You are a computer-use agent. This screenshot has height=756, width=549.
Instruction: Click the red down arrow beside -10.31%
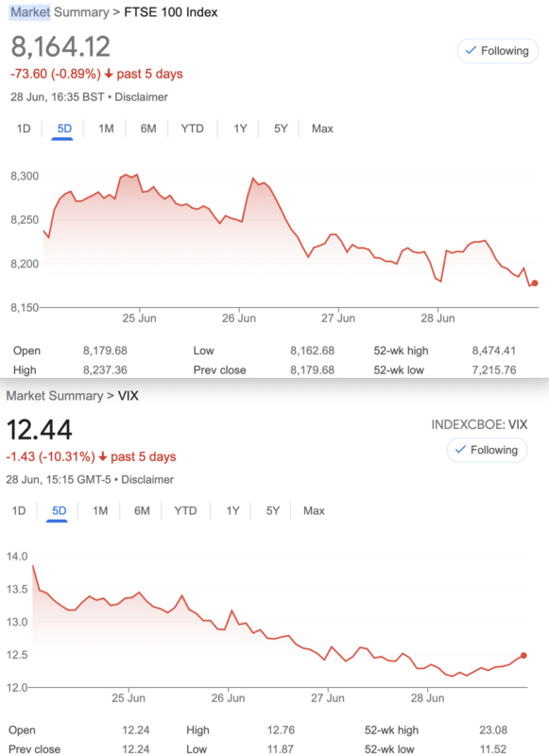[x=103, y=456]
